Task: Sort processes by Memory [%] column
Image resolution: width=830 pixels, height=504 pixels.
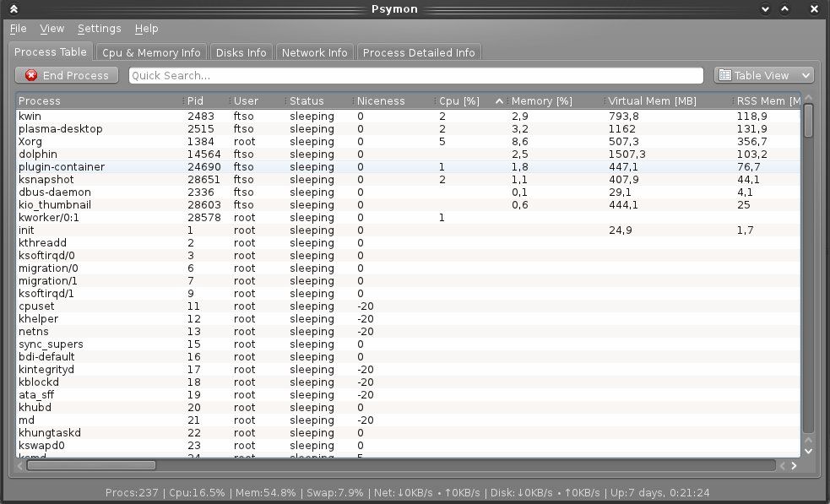Action: (540, 100)
